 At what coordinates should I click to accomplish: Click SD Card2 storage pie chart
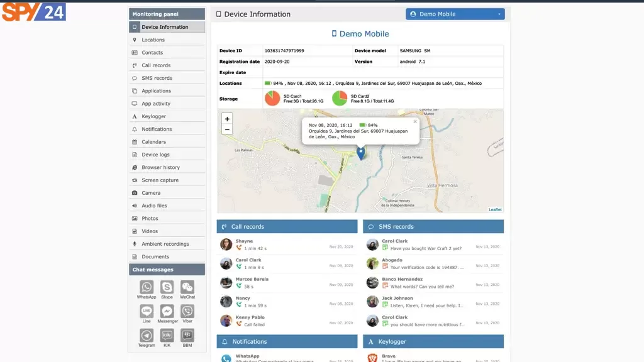coord(340,99)
